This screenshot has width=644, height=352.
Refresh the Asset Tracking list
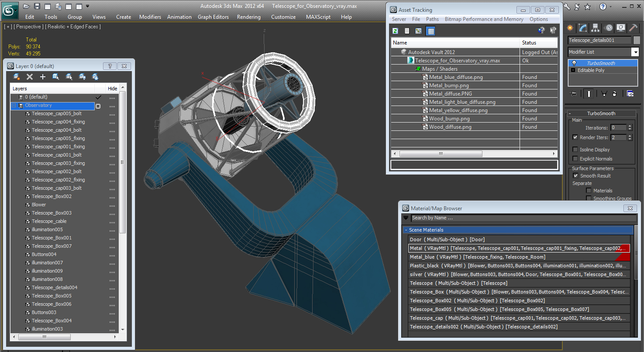click(395, 31)
